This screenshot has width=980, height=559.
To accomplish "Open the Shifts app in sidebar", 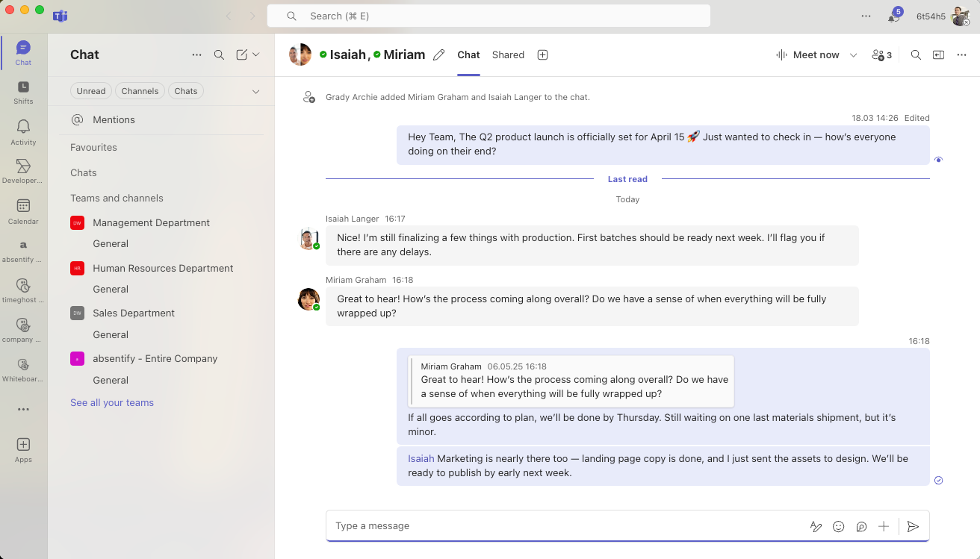I will 23,93.
